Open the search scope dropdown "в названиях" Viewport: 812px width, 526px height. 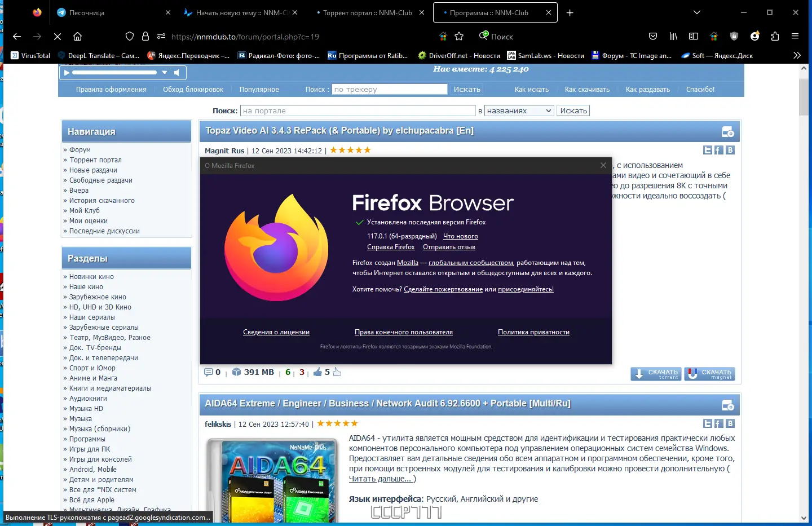click(519, 111)
